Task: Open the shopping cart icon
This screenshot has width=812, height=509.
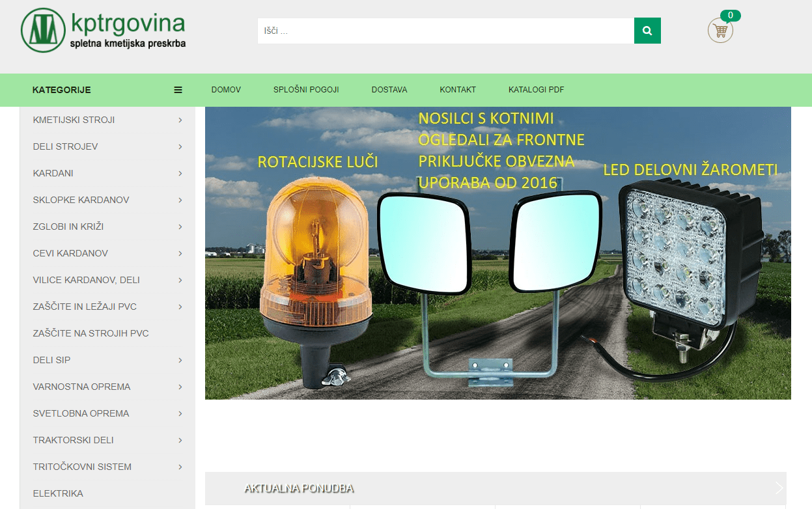Action: pyautogui.click(x=720, y=31)
